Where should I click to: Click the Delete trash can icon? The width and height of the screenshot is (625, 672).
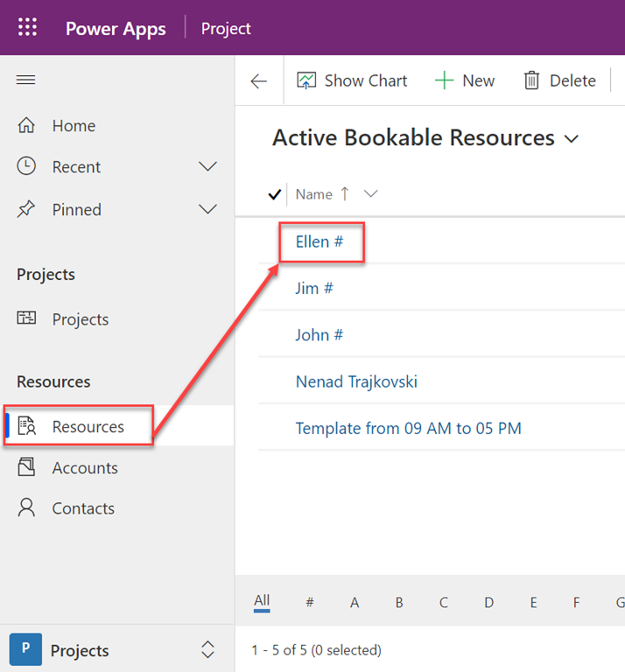coord(531,81)
